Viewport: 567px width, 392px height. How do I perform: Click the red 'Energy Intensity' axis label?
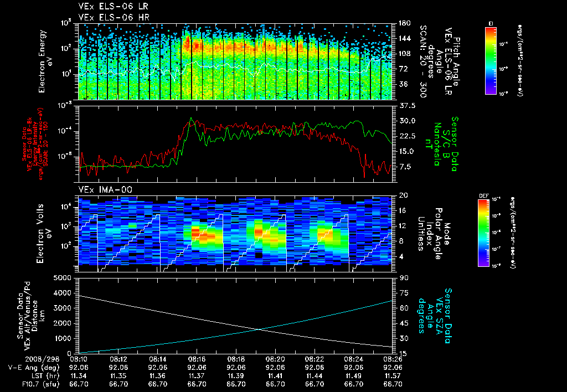tap(35, 145)
